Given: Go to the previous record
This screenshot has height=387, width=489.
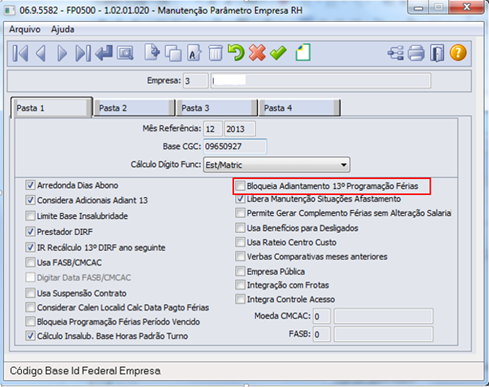Looking at the screenshot, I should [x=41, y=53].
